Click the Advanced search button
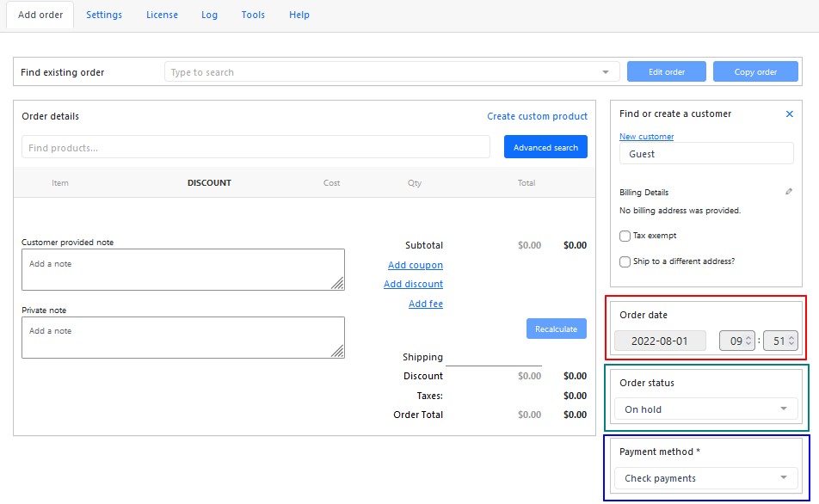Screen dimensions: 819x504 point(545,147)
